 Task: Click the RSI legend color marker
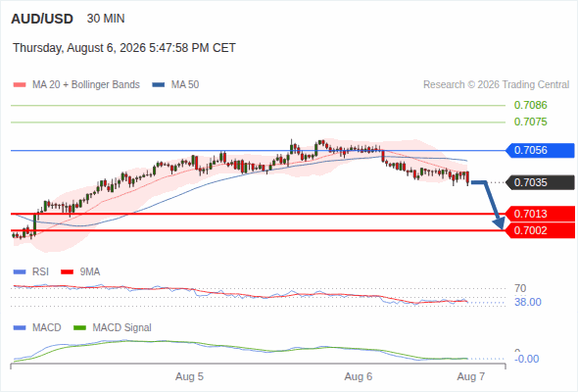pyautogui.click(x=20, y=272)
